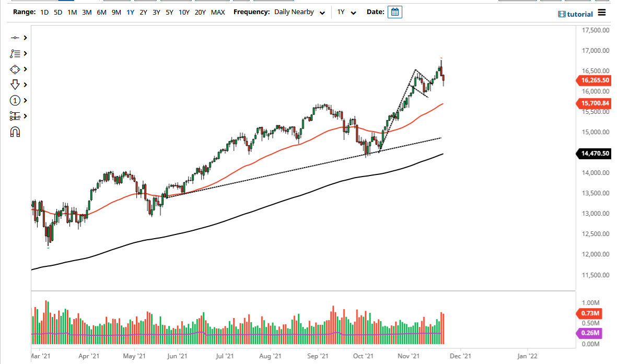Select the MAX range option
Viewport: 617px width, 364px height.
[218, 12]
